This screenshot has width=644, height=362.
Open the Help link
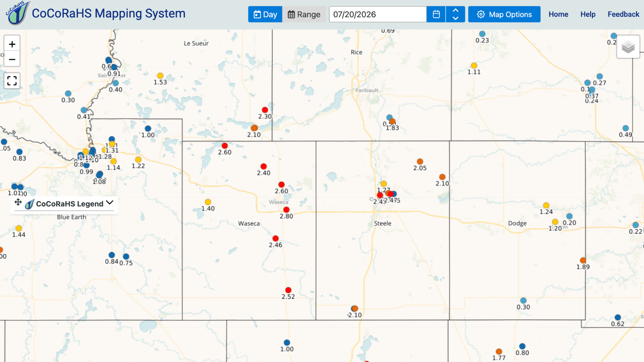[x=588, y=14]
